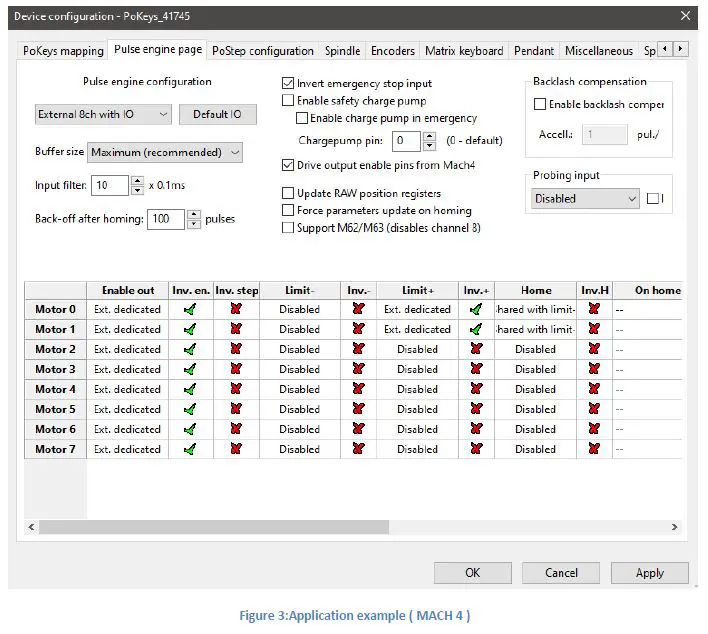Screen dimensions: 708x634
Task: Click the Input filter value field
Action: tap(110, 186)
